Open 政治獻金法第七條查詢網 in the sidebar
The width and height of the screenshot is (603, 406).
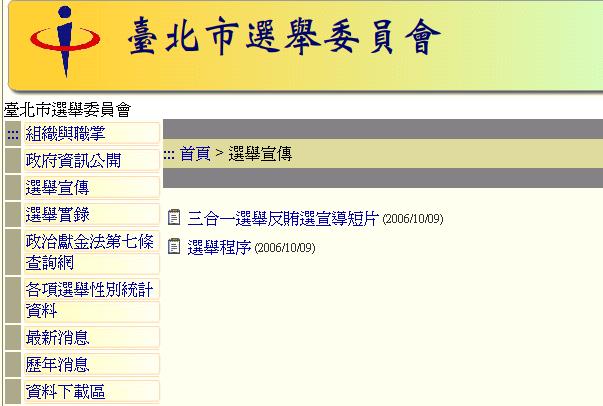(x=90, y=252)
